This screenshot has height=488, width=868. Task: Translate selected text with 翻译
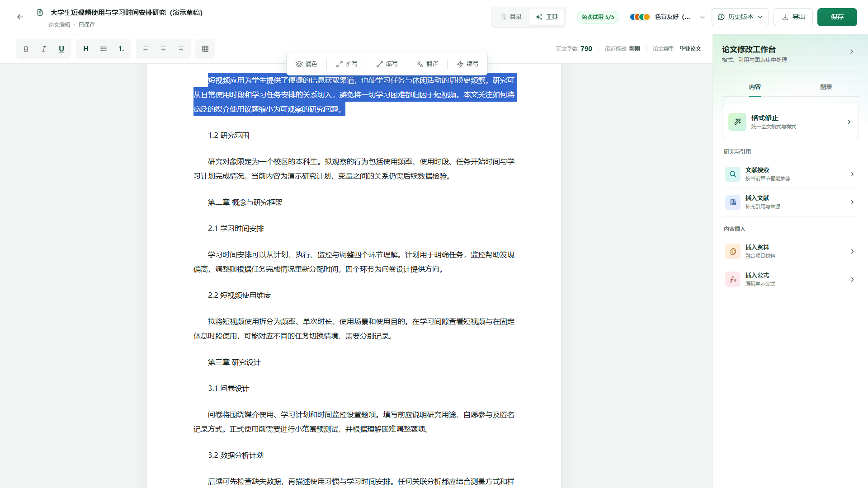pyautogui.click(x=427, y=64)
